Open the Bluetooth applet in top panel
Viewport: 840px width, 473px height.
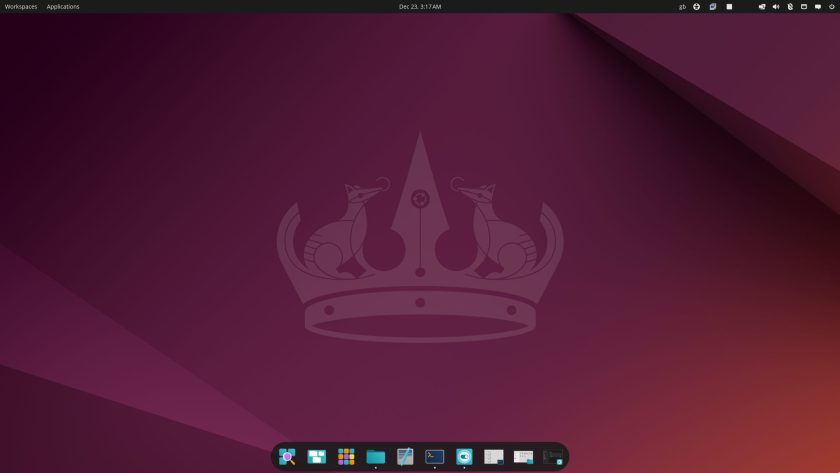tap(790, 6)
